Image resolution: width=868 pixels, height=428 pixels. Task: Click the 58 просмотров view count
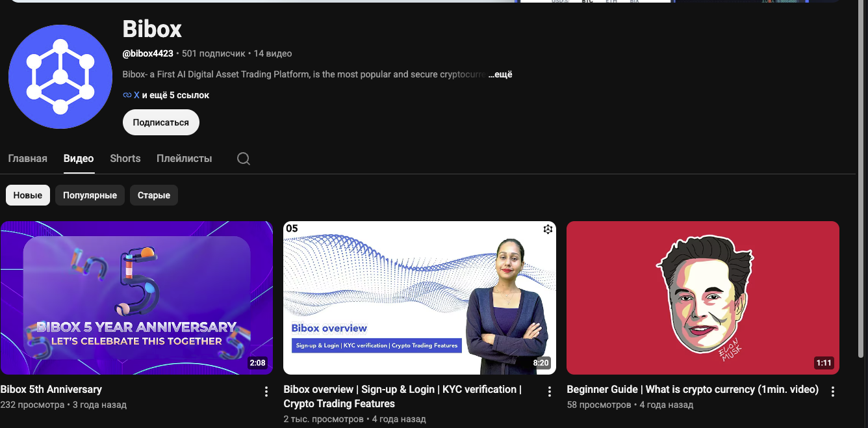[x=599, y=405]
